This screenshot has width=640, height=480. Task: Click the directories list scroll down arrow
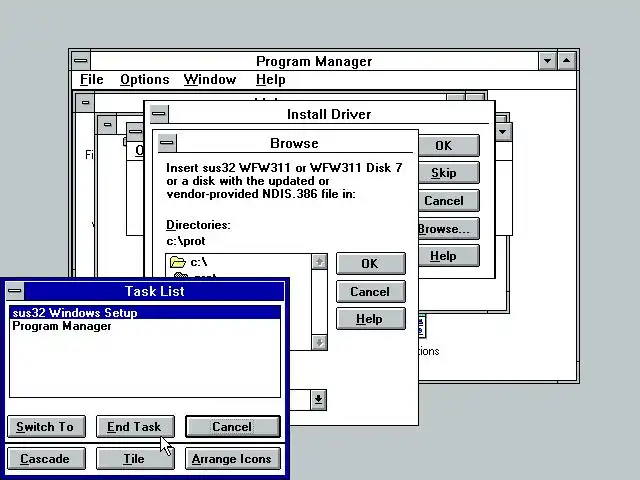[x=319, y=342]
